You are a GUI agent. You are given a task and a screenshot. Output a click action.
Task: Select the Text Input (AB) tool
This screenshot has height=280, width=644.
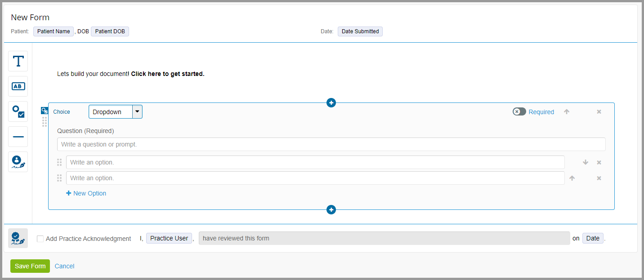point(18,86)
